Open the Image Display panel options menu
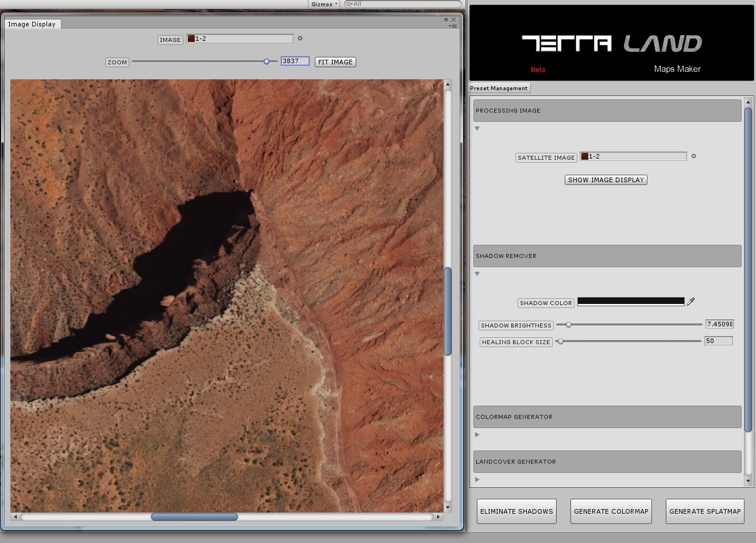756x543 pixels. tap(453, 26)
